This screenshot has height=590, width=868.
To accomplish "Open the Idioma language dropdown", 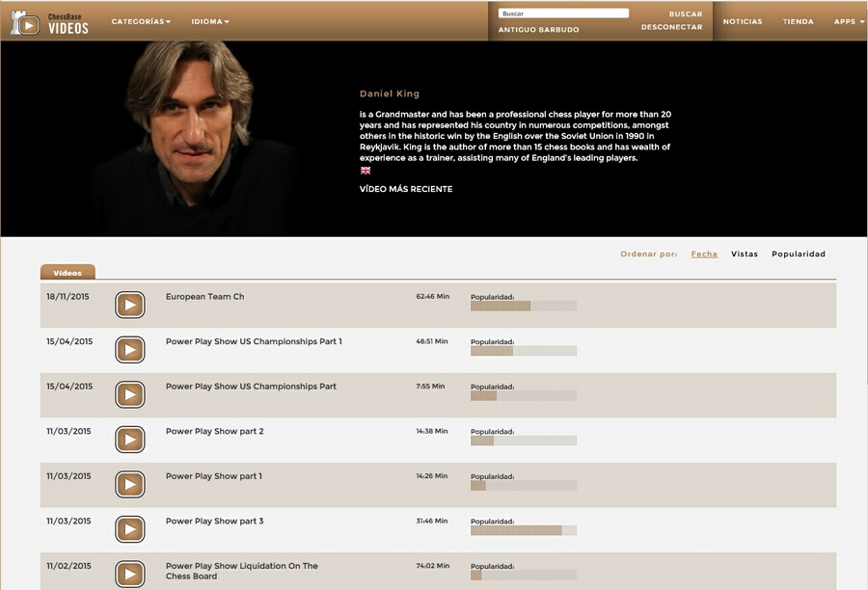I will [x=210, y=21].
